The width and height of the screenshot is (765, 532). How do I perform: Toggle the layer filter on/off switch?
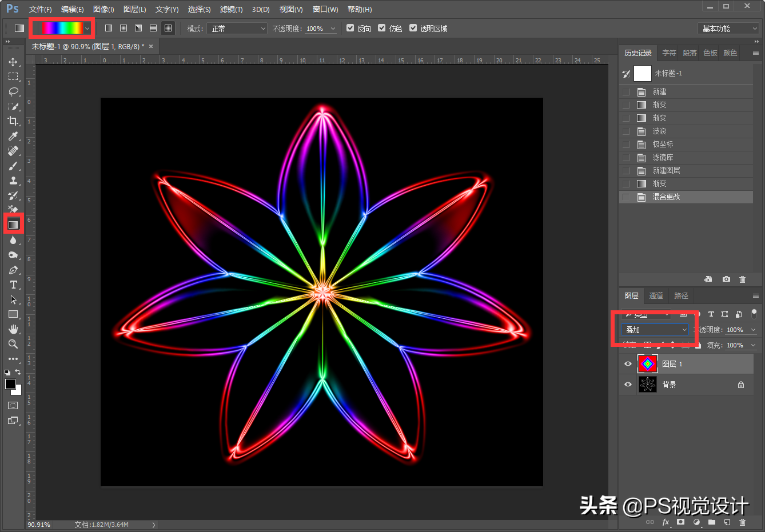[x=754, y=314]
